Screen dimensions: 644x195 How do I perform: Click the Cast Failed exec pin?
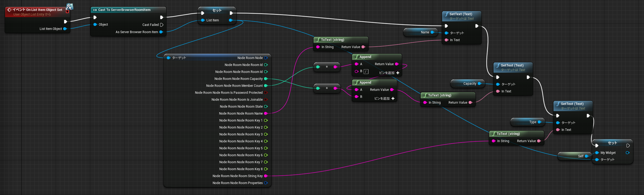click(x=162, y=25)
